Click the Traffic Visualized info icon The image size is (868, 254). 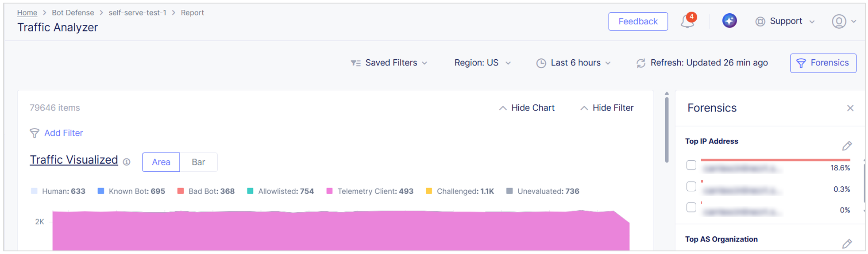127,162
